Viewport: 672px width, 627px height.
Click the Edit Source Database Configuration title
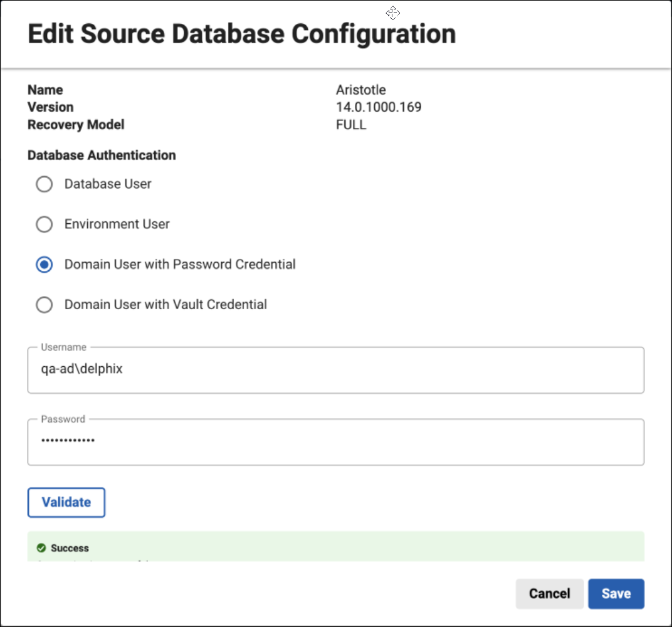tap(241, 34)
